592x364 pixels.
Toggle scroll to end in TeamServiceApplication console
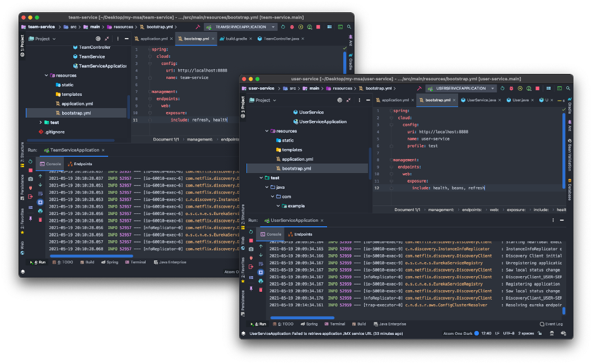(40, 202)
